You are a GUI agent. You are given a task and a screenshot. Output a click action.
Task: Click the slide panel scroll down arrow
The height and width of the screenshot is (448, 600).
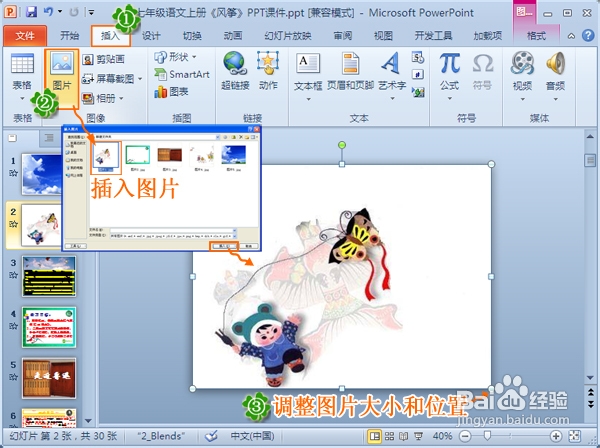pyautogui.click(x=88, y=421)
